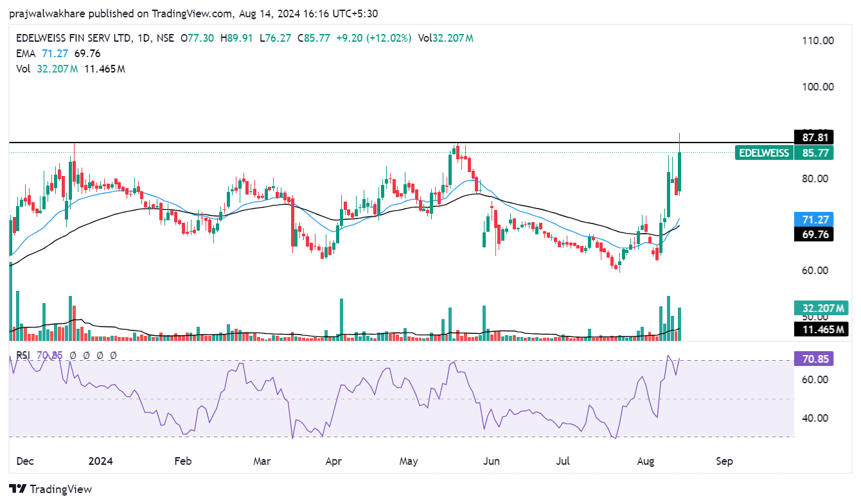Click the green 85.77 last price label

pos(813,153)
